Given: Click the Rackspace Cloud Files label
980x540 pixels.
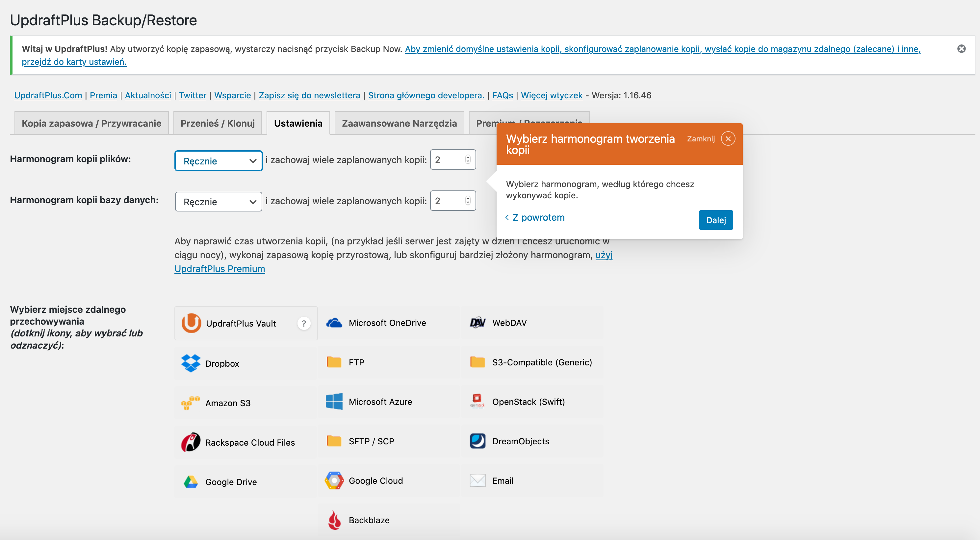Looking at the screenshot, I should pos(250,442).
